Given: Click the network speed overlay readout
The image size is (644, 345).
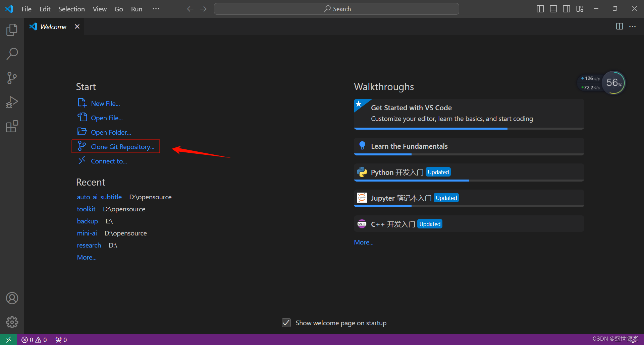Looking at the screenshot, I should 590,83.
